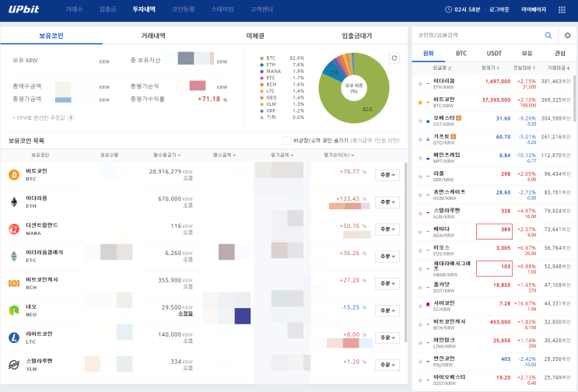
Task: Click the UPbit logo
Action: click(x=23, y=9)
